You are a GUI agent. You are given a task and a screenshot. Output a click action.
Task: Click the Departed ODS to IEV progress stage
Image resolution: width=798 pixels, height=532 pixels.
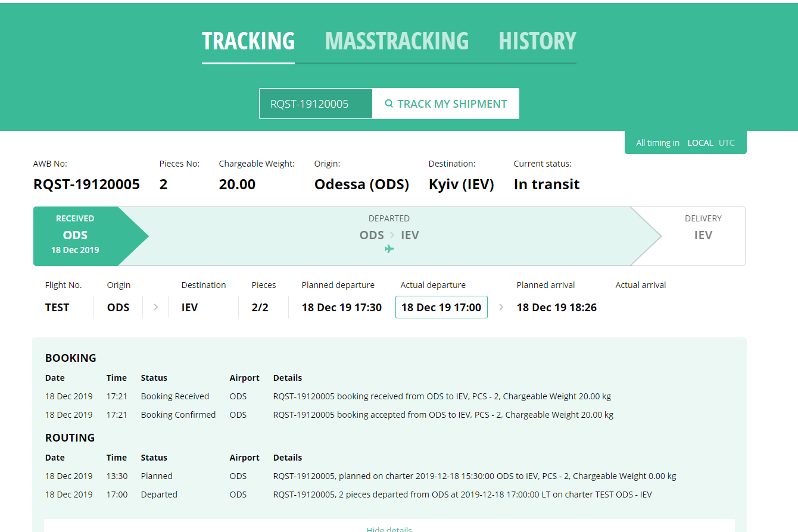tap(389, 234)
